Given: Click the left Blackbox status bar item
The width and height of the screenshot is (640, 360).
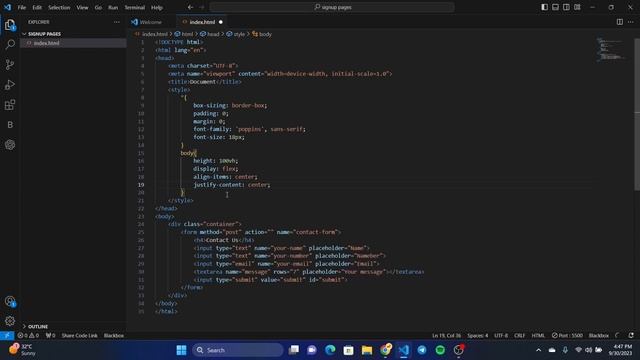Looking at the screenshot, I should [113, 336].
